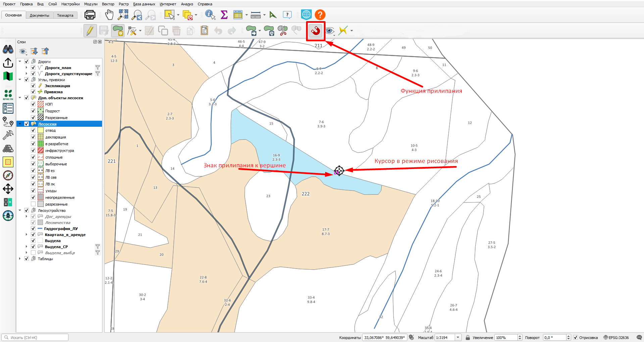Expand the Таблицы group
The image size is (644, 342).
click(x=20, y=259)
